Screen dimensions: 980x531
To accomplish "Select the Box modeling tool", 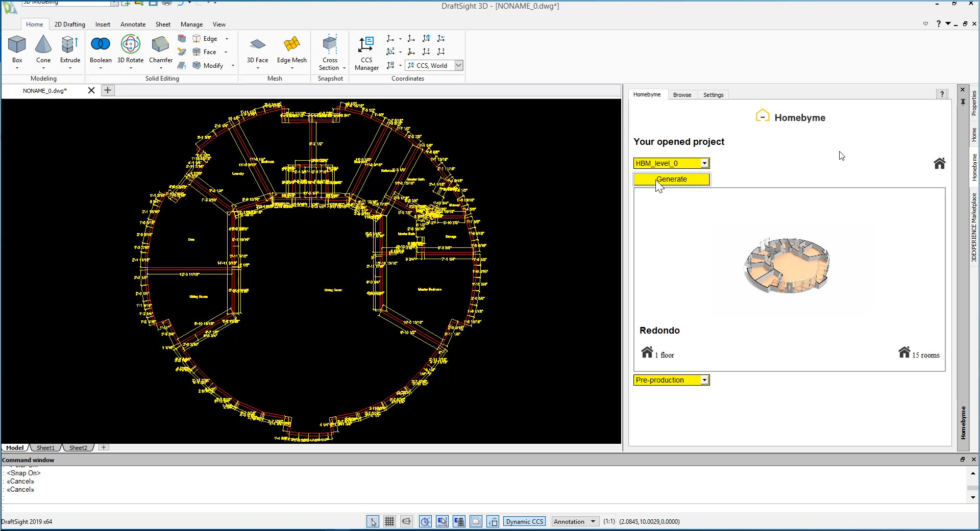I will coord(17,49).
